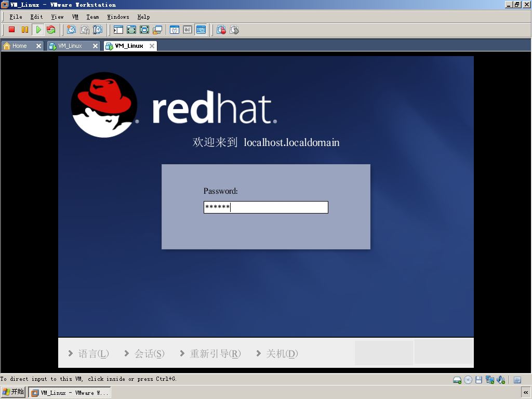Click the 重新引导(R) reboot option
This screenshot has width=532, height=399.
click(210, 353)
